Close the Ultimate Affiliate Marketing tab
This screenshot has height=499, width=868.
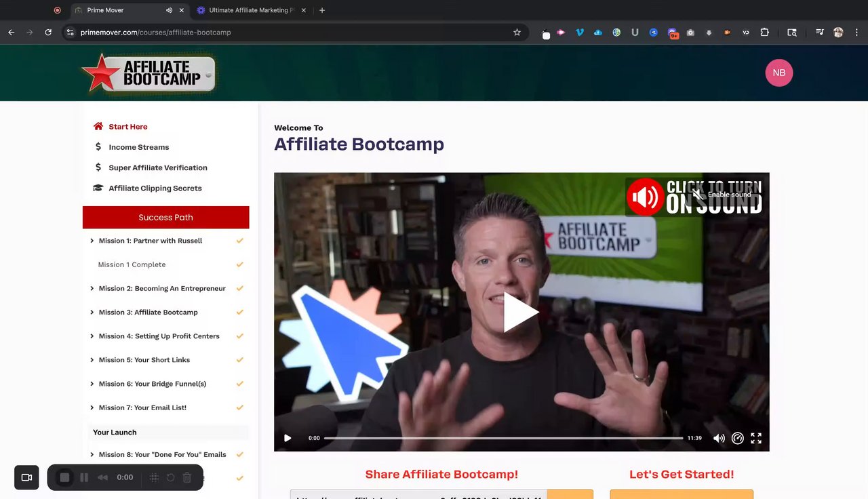tap(303, 10)
